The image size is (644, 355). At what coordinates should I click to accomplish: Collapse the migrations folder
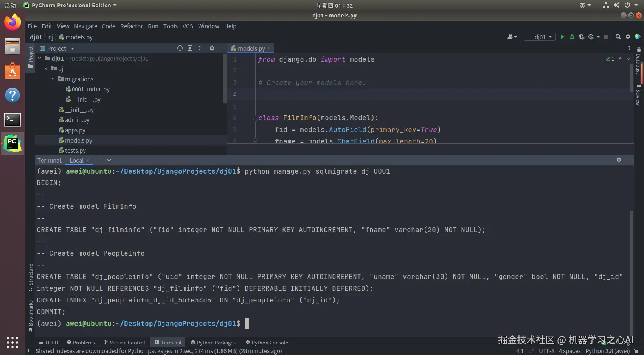53,79
